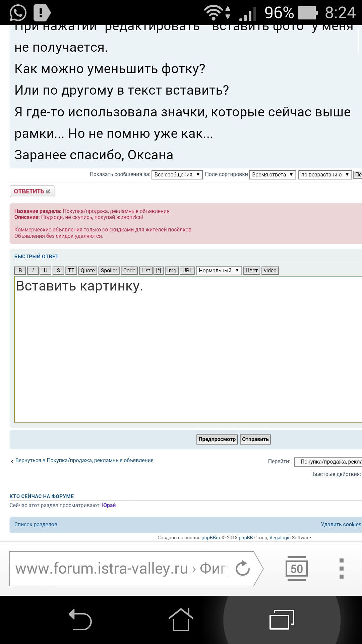This screenshot has height=644, width=362.
Task: Insert a Spoiler tag in the reply
Action: click(109, 271)
